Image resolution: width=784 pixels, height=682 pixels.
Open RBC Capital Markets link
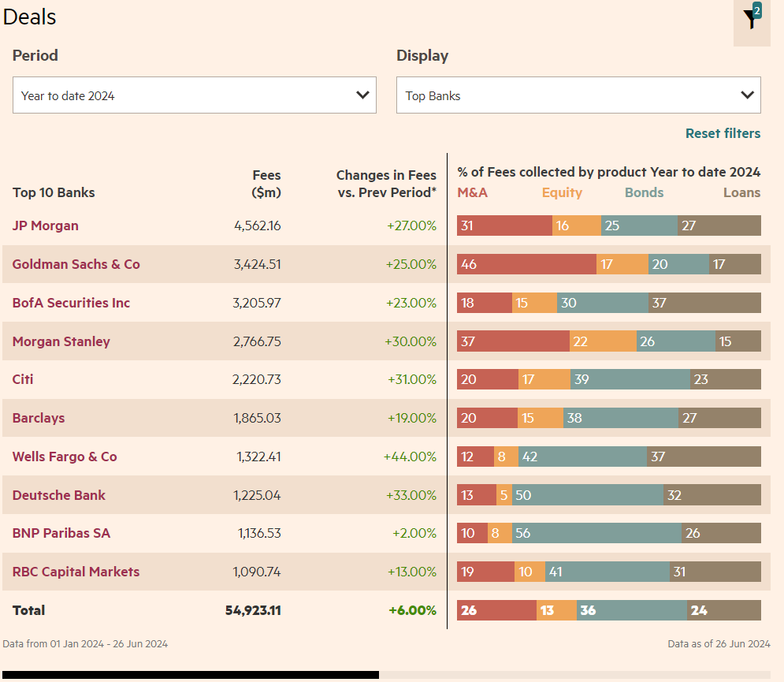[x=76, y=572]
